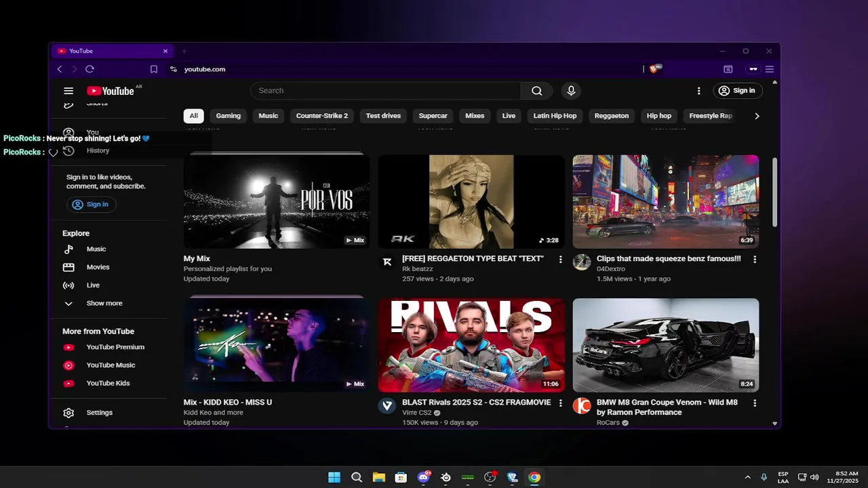Open File Explorer from the taskbar
The width and height of the screenshot is (868, 488).
pos(378,477)
